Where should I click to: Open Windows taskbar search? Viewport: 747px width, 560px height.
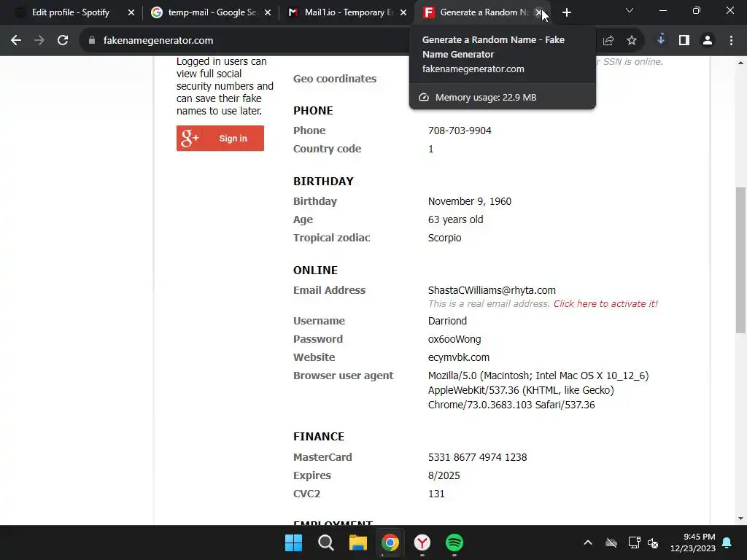pos(326,542)
